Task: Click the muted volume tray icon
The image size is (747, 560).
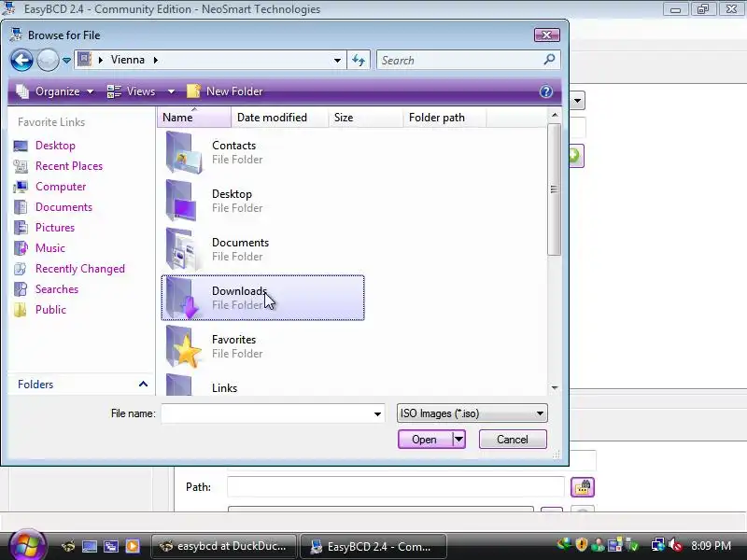Action: click(675, 545)
